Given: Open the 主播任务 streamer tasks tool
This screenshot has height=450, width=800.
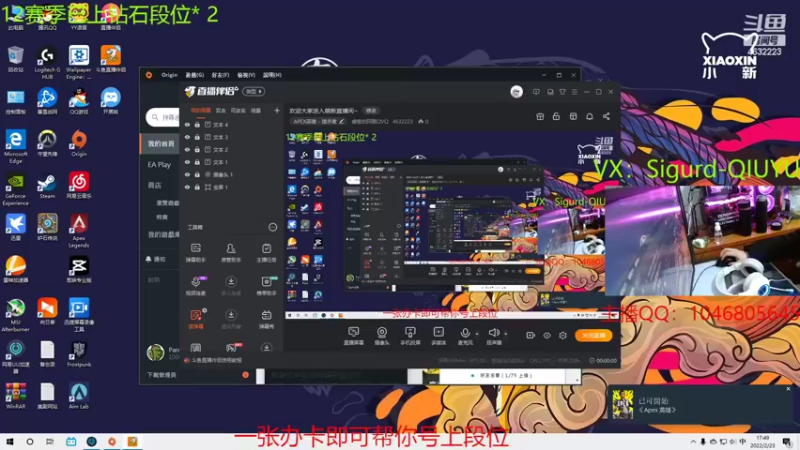Looking at the screenshot, I should click(x=266, y=253).
